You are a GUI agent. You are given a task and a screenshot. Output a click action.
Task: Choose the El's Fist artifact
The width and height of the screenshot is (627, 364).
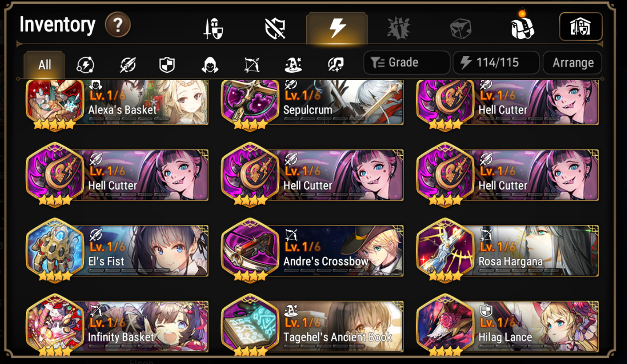point(117,251)
